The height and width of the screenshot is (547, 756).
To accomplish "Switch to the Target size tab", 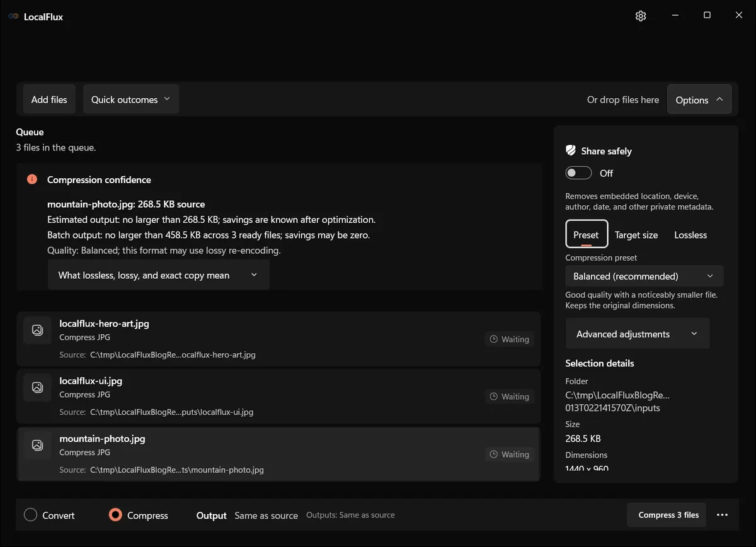I will point(636,235).
